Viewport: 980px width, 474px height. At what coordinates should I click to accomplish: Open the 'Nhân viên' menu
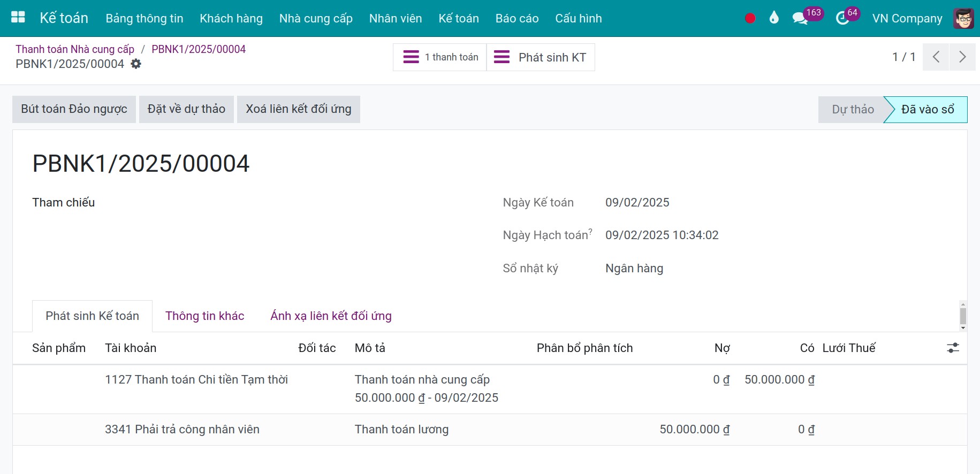[396, 18]
